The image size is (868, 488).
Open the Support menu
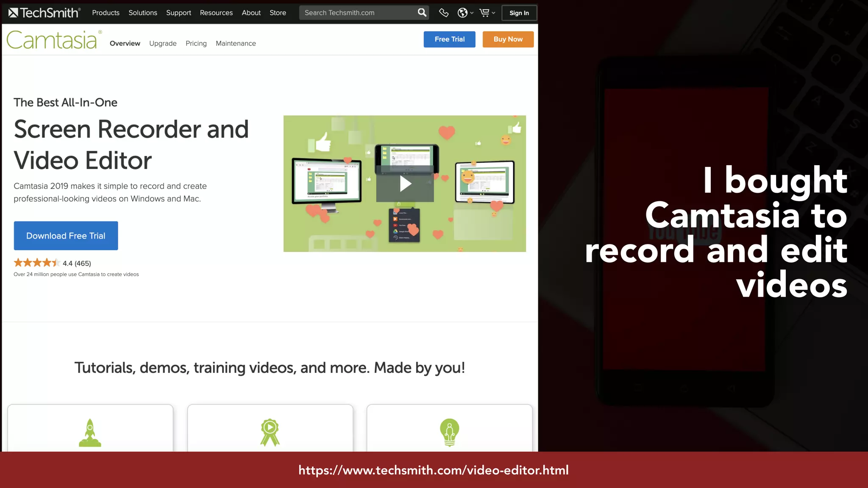click(178, 13)
